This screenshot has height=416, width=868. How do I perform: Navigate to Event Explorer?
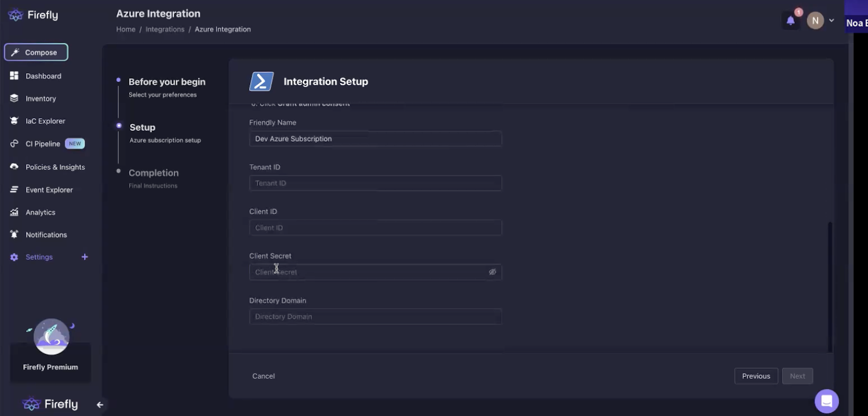coord(49,190)
